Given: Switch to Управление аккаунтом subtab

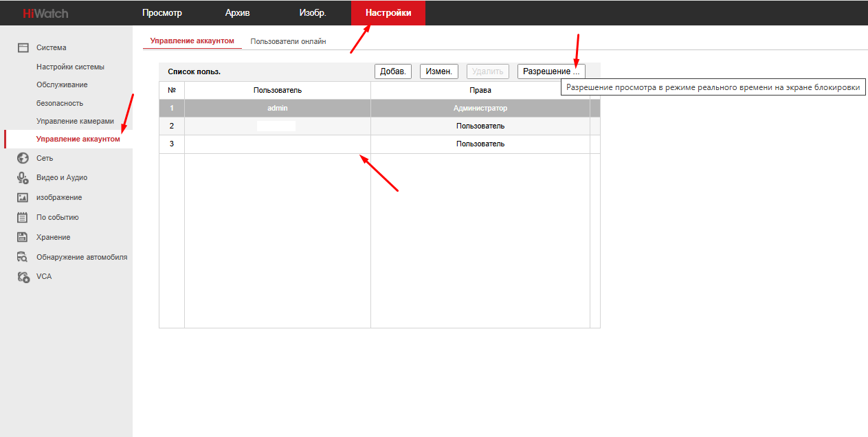Looking at the screenshot, I should [192, 41].
